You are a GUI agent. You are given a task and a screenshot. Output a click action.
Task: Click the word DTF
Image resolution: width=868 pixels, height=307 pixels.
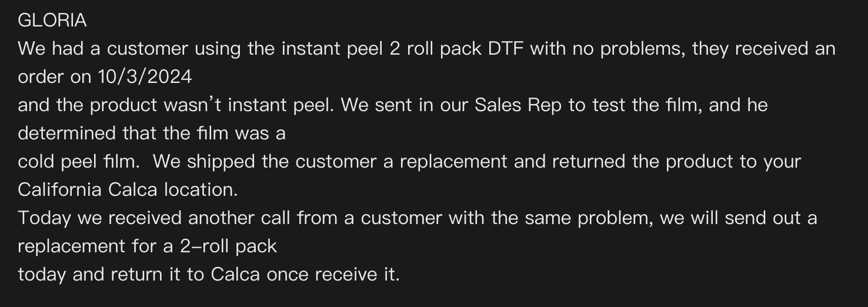506,48
